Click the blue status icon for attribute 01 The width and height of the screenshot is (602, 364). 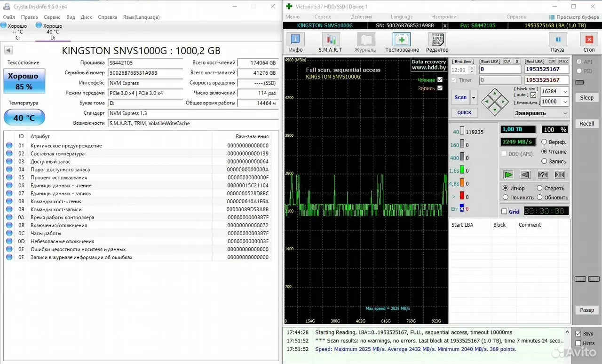pos(9,146)
